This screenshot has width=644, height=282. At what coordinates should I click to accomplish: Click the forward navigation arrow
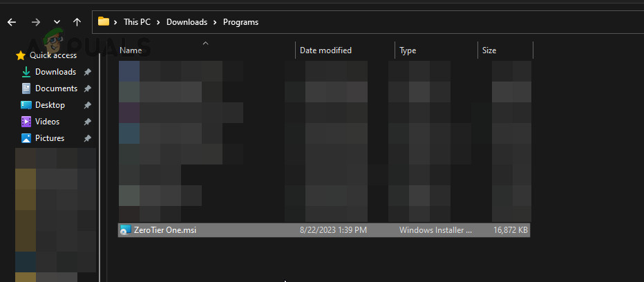pos(36,22)
